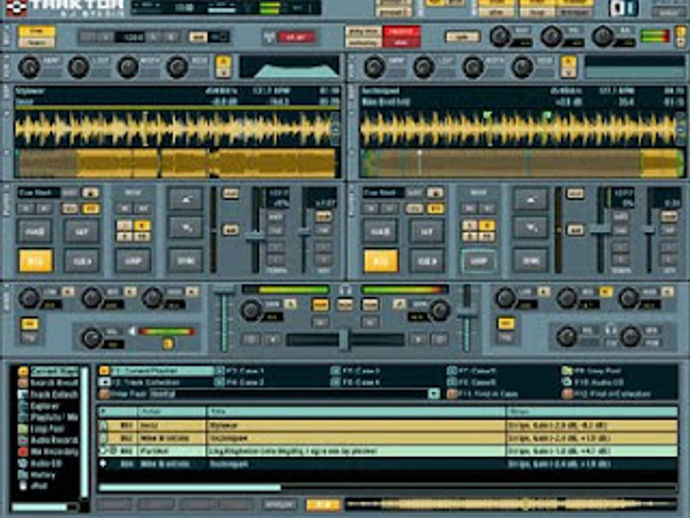Toggle Loop on the left deck

coord(132,261)
